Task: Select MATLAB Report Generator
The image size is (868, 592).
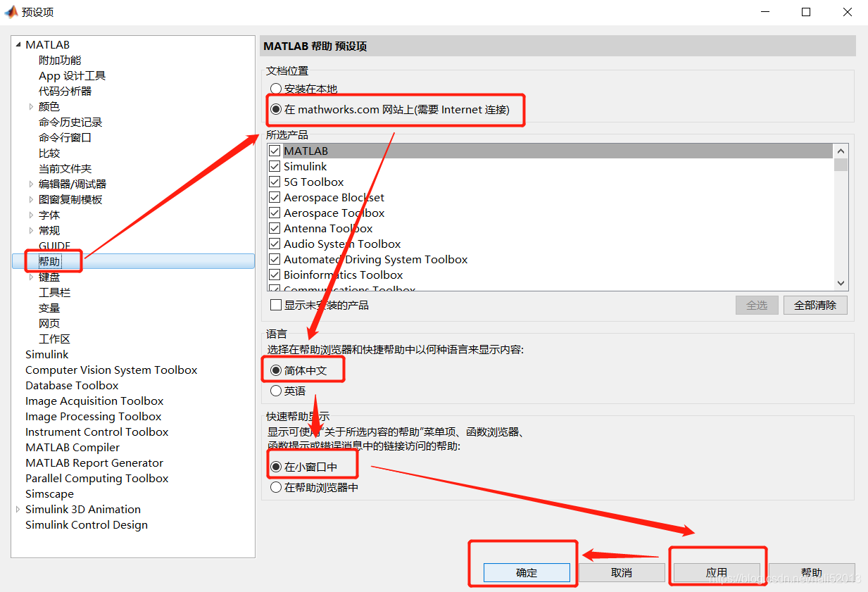Action: [x=94, y=463]
